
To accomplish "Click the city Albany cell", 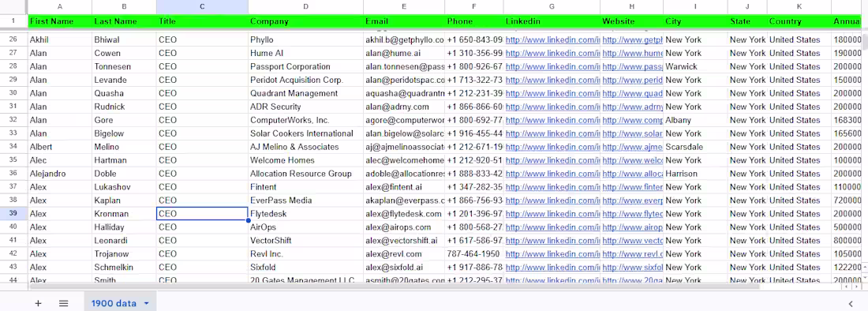I will click(695, 120).
